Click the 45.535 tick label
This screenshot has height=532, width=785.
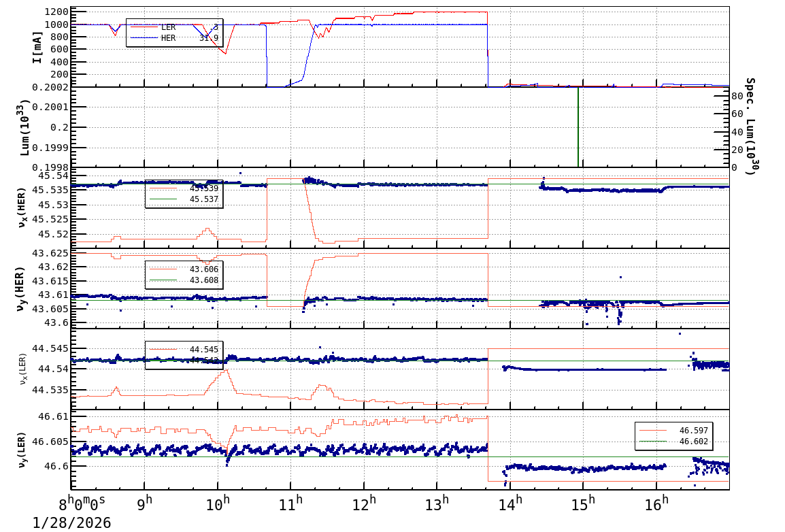pyautogui.click(x=50, y=190)
